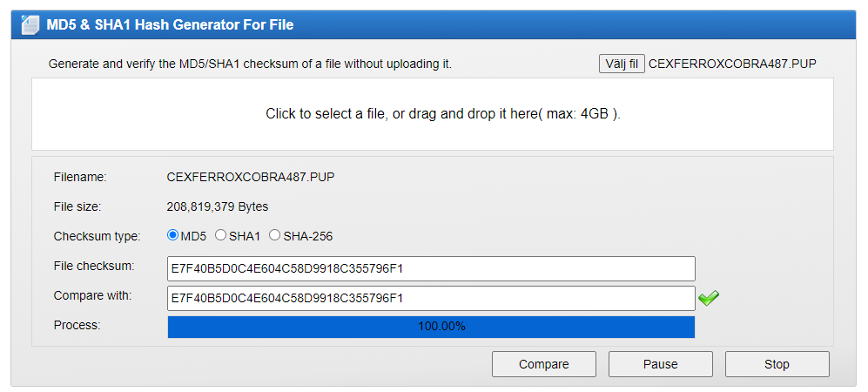Viewport: 868px width, 392px height.
Task: Click the hash generator file icon in title bar
Action: (30, 25)
